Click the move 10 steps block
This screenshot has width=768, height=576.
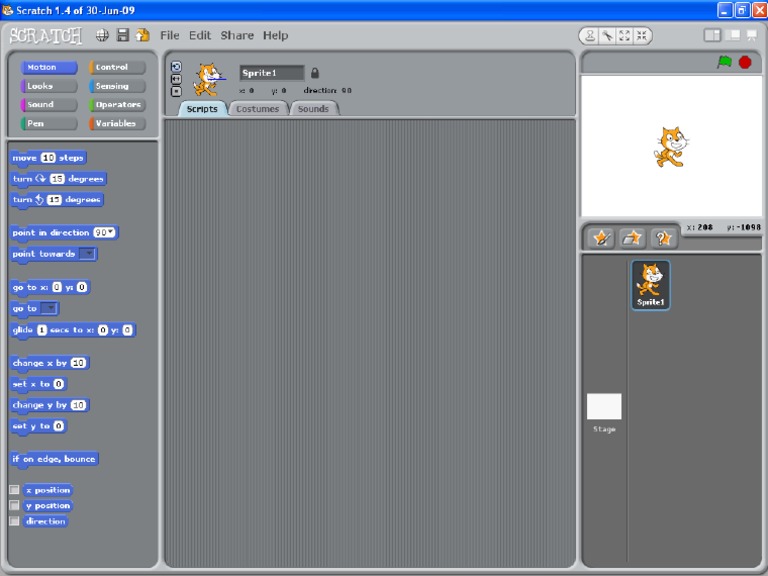click(x=48, y=158)
